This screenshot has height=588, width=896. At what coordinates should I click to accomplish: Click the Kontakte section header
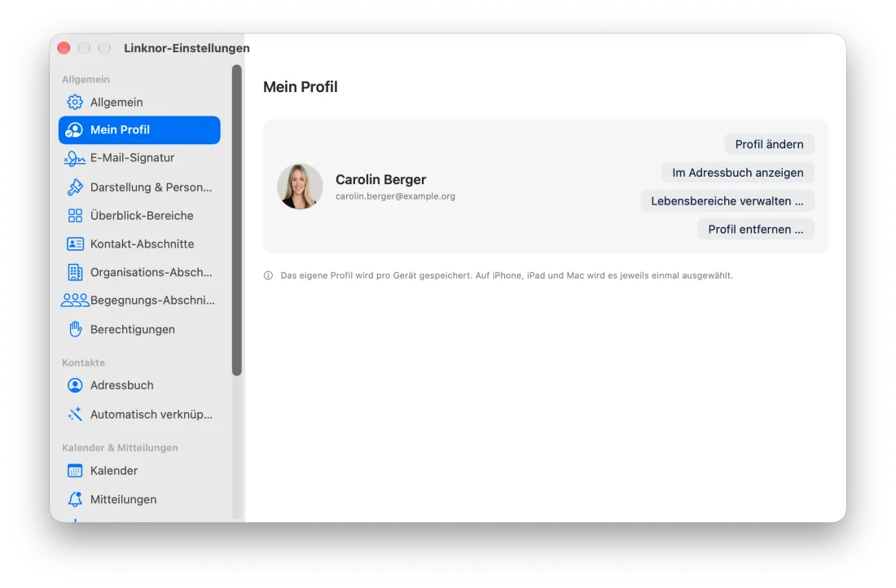(83, 363)
